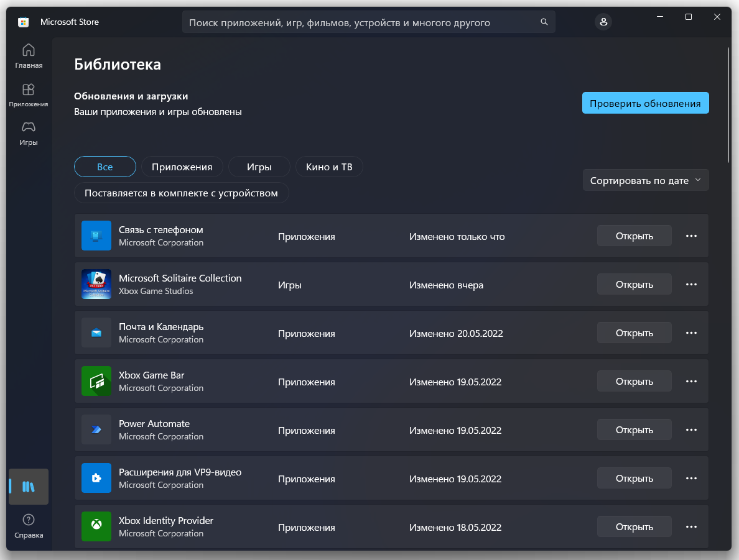Open more options for Связь с телефоном
This screenshot has height=560, width=739.
691,236
